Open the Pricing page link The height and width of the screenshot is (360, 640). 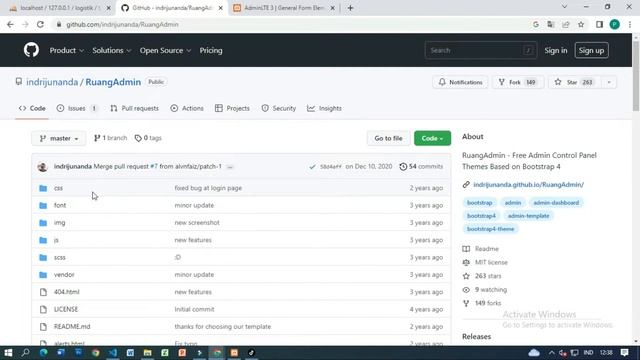coord(211,51)
